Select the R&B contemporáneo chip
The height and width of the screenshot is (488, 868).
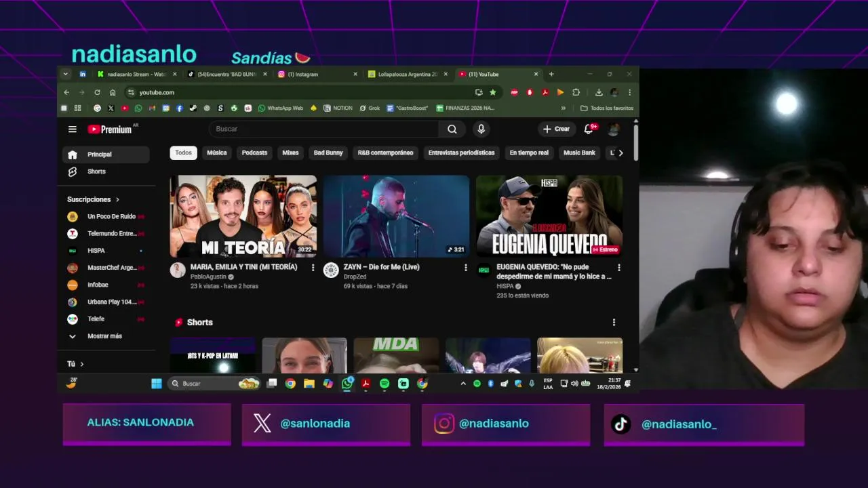385,152
